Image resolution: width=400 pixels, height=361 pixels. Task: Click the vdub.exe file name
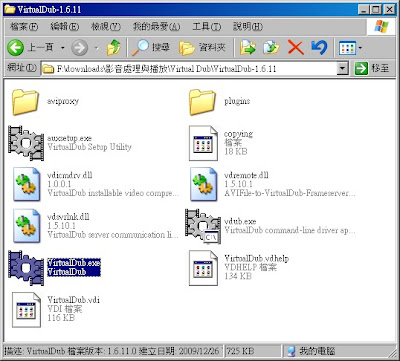240,221
